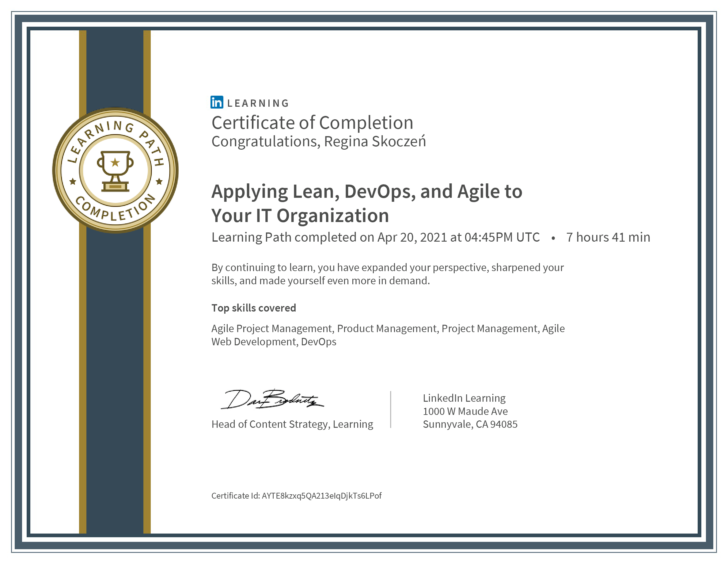Screen dimensions: 728x563
Task: Click the left star on the badge
Action: [x=73, y=182]
